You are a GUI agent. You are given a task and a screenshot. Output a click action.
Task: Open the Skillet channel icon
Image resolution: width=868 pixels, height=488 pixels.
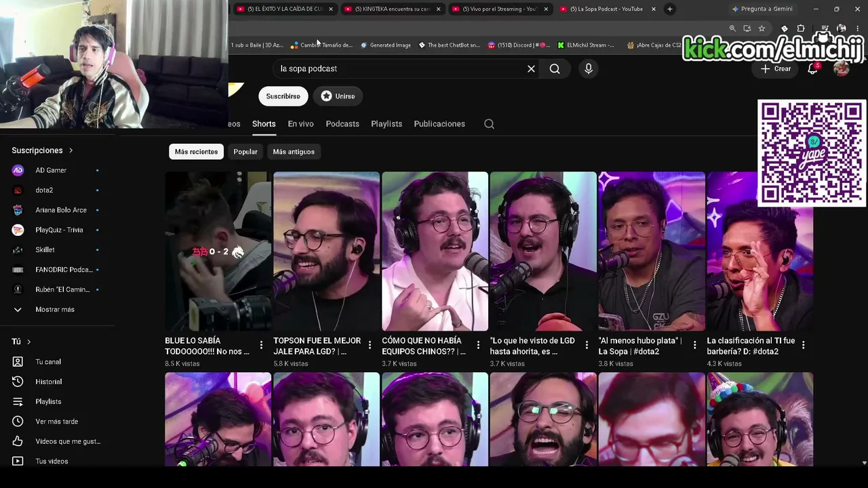[x=18, y=250]
